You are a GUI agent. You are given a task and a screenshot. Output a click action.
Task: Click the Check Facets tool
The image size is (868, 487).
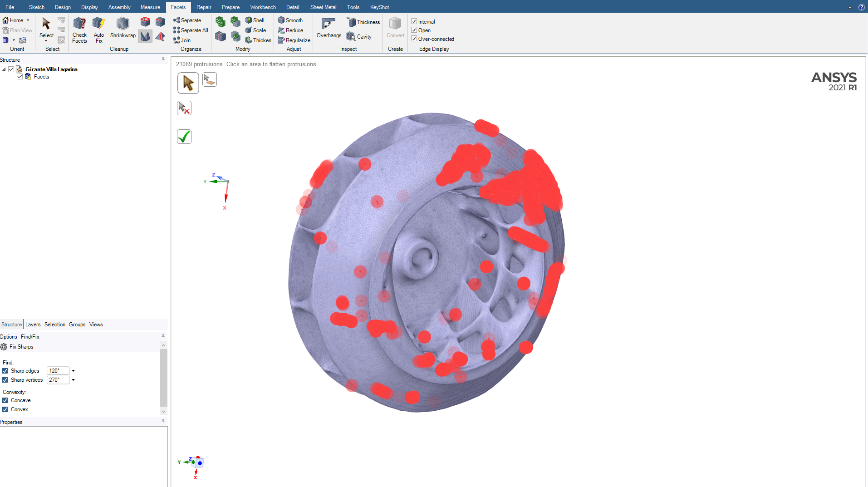(79, 30)
